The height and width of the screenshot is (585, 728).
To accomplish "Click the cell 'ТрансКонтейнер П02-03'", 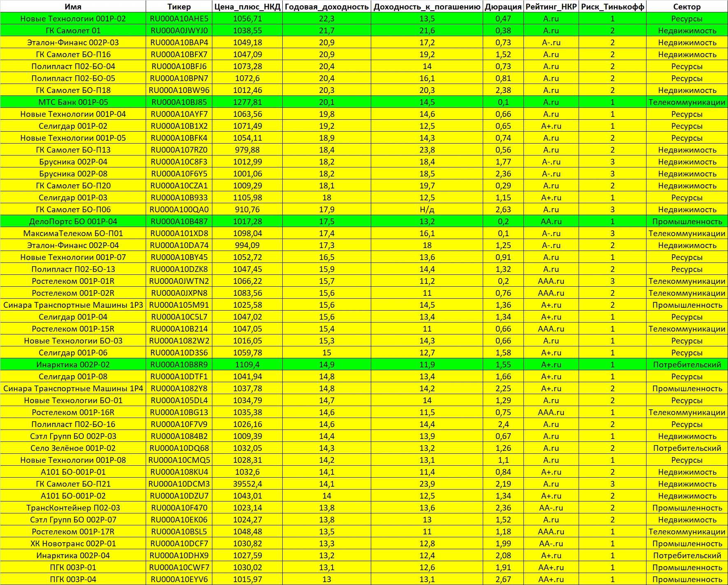I will click(x=73, y=508).
